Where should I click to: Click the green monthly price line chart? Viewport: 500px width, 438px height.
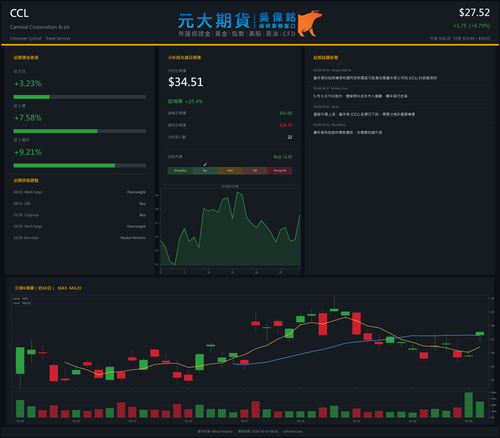pyautogui.click(x=230, y=230)
